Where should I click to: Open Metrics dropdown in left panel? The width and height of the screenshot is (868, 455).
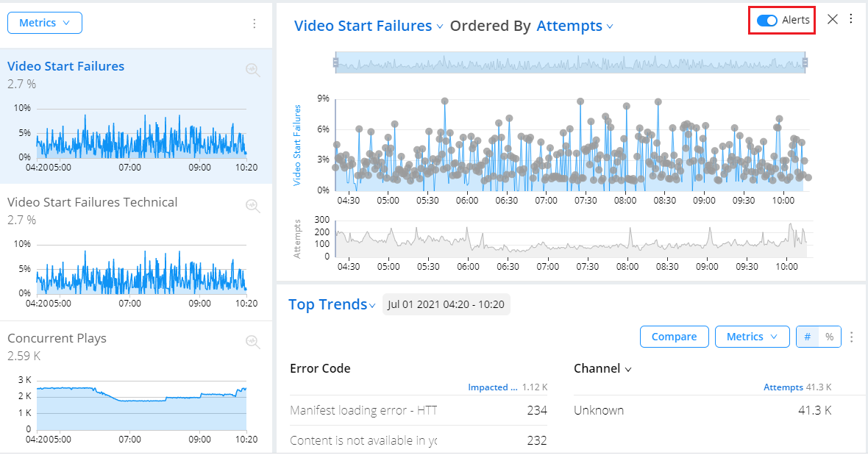pos(45,23)
